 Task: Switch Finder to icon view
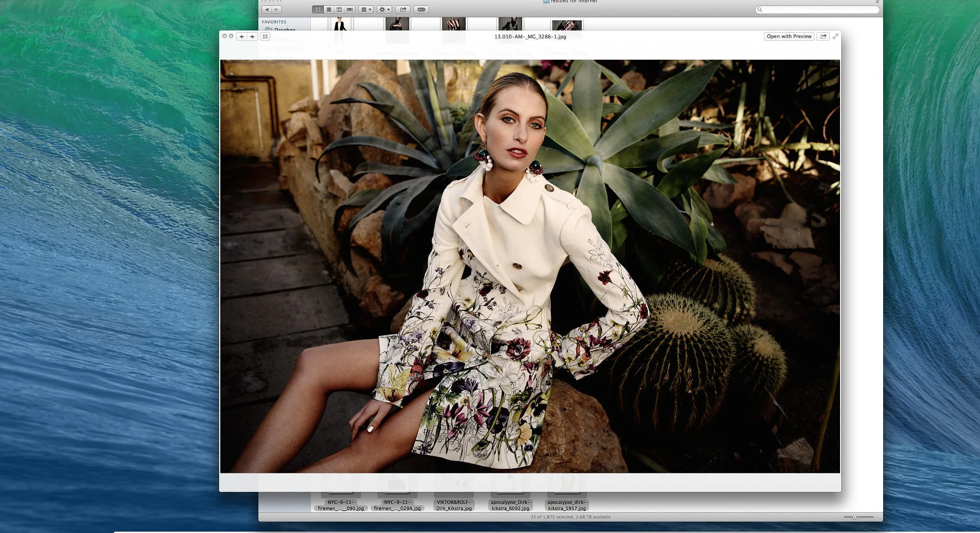318,10
